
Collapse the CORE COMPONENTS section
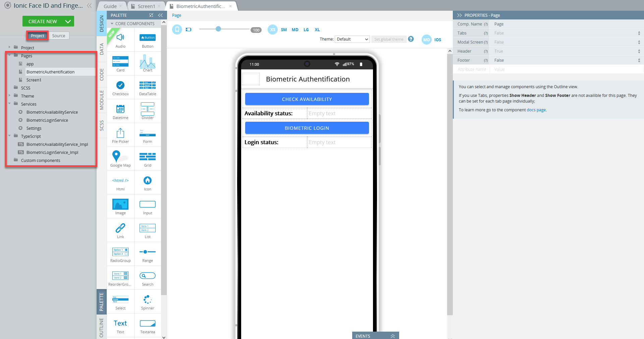[112, 24]
